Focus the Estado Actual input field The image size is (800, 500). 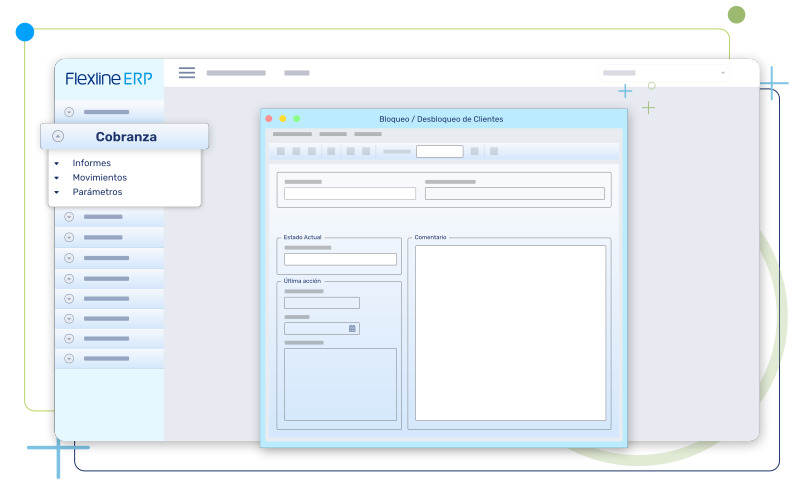(340, 259)
